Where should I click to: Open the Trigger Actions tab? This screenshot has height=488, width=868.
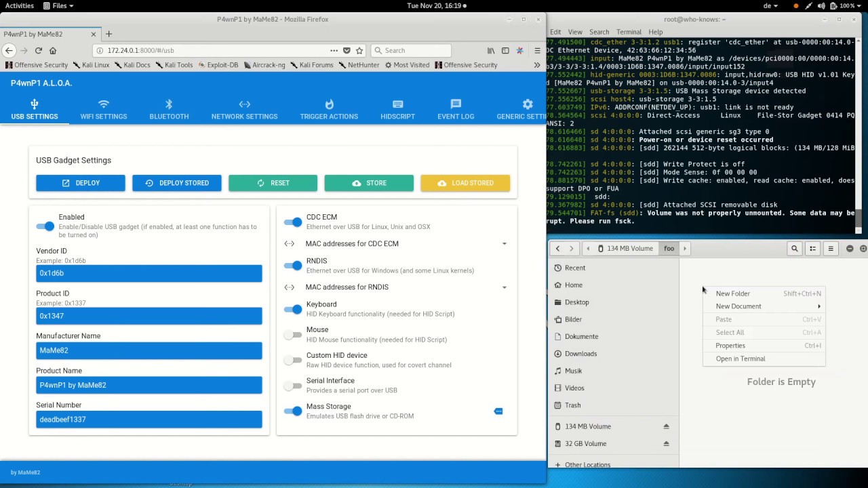coord(329,110)
